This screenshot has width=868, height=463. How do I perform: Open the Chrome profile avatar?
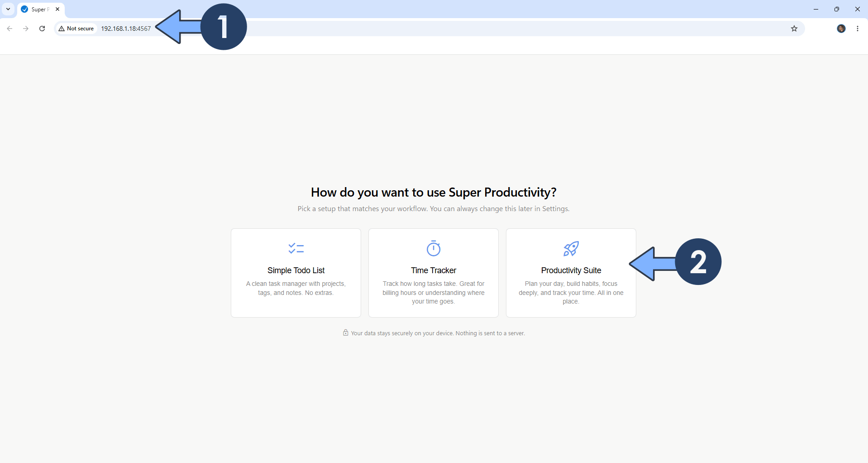841,29
